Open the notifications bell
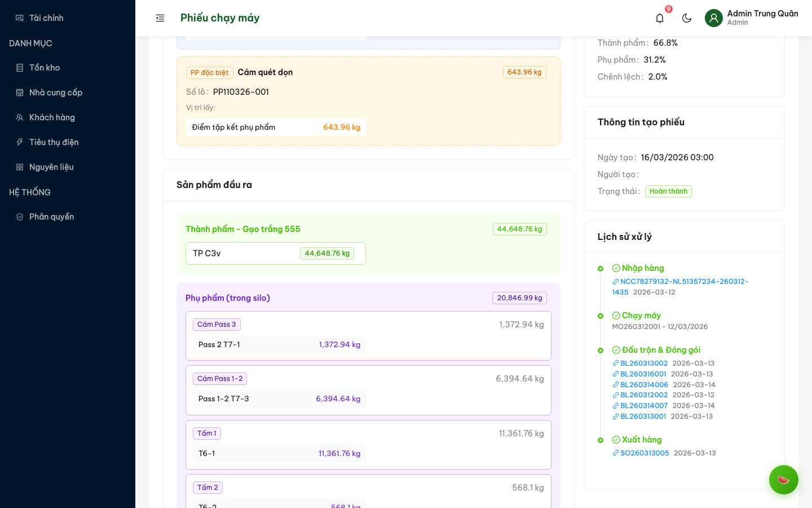 (660, 18)
